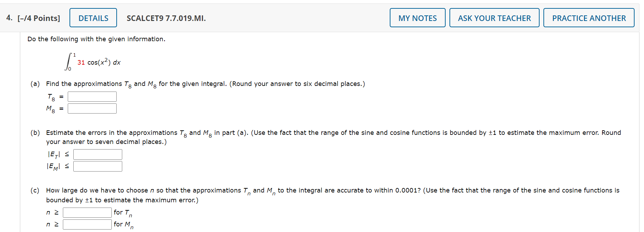Click ASK YOUR TEACHER button

point(494,17)
